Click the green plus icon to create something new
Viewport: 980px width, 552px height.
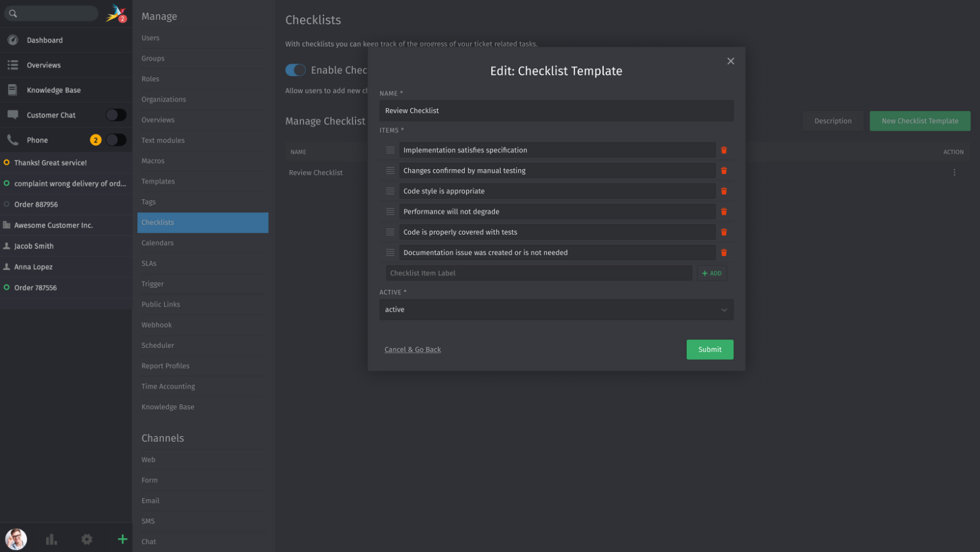pos(122,539)
